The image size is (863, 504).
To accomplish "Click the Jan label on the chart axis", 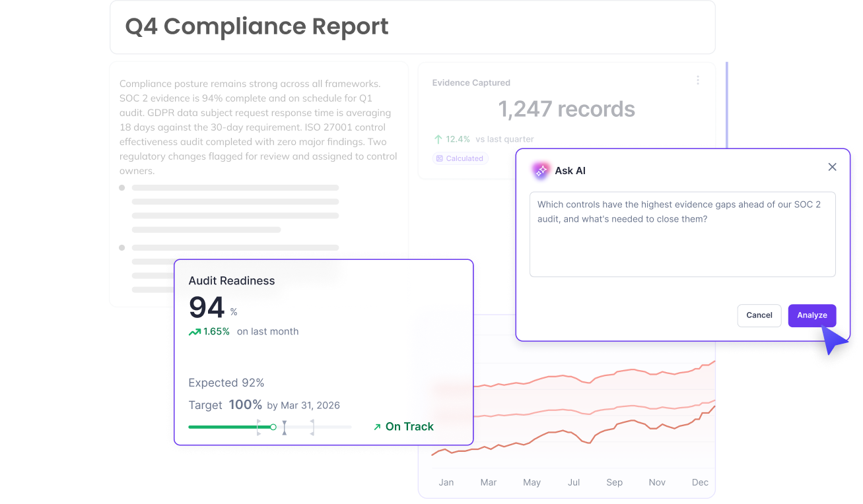I will click(446, 482).
